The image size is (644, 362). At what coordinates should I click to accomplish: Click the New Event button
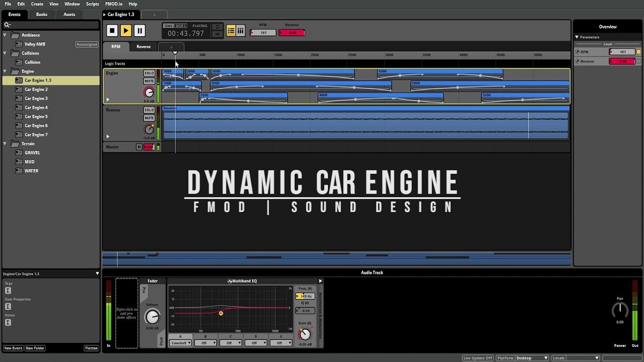click(x=13, y=347)
